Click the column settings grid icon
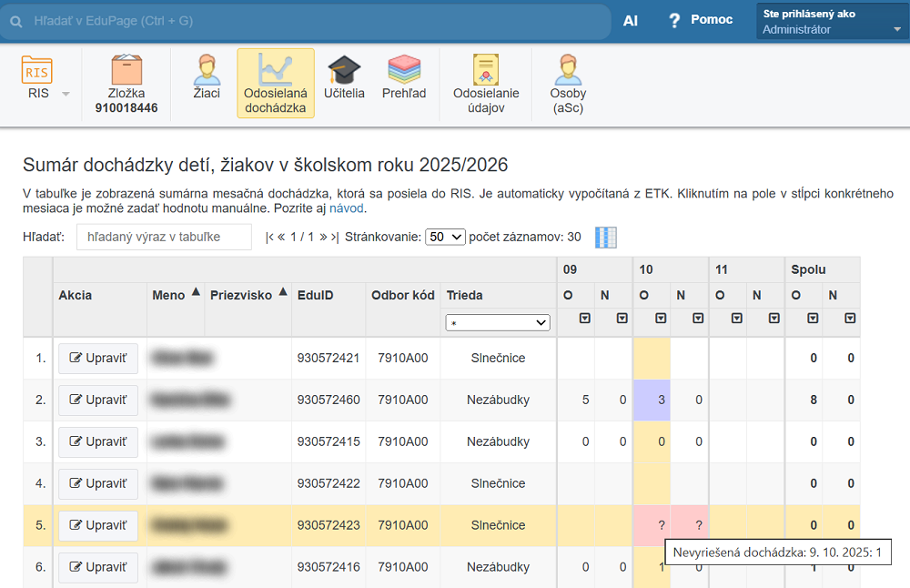Image resolution: width=910 pixels, height=588 pixels. pyautogui.click(x=605, y=237)
